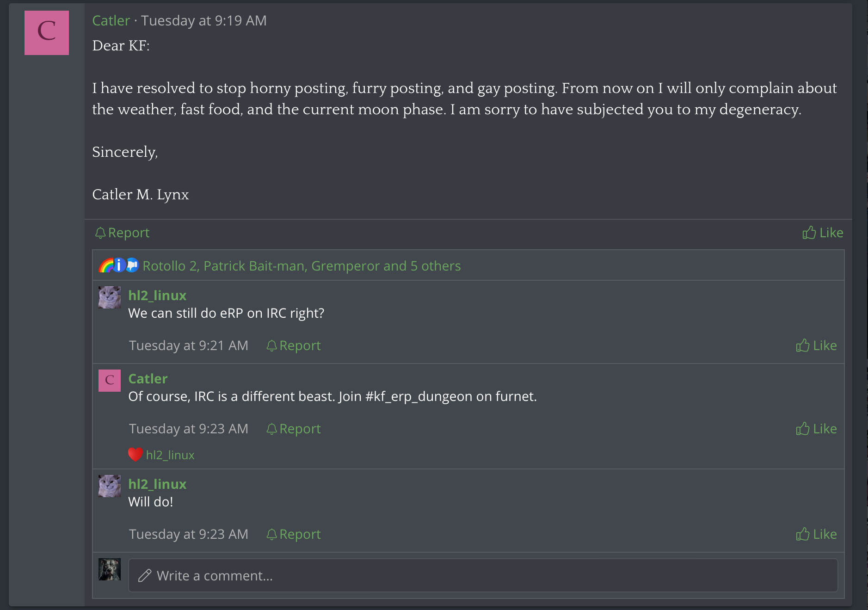Report the 9:21 AM comment
This screenshot has height=610, width=868.
tap(294, 345)
